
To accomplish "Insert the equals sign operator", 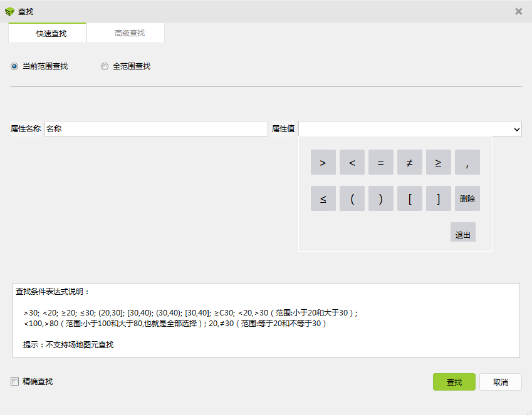I will (381, 162).
